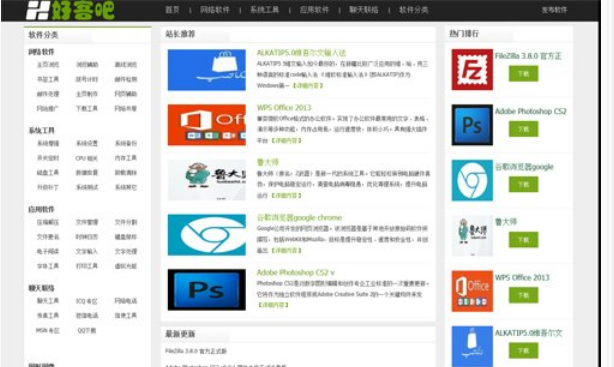Image resolution: width=614 pixels, height=367 pixels.
Task: Open the Adobe Photoshop CS2 v title link
Action: click(x=296, y=272)
